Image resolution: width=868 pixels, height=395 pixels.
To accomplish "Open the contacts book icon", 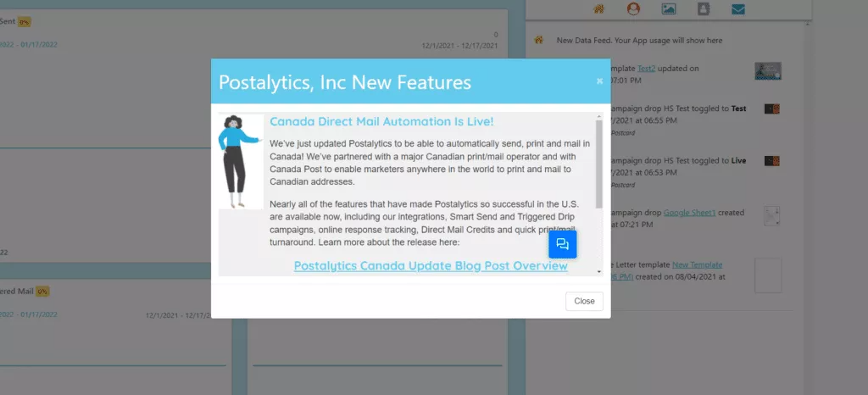I will coord(704,8).
